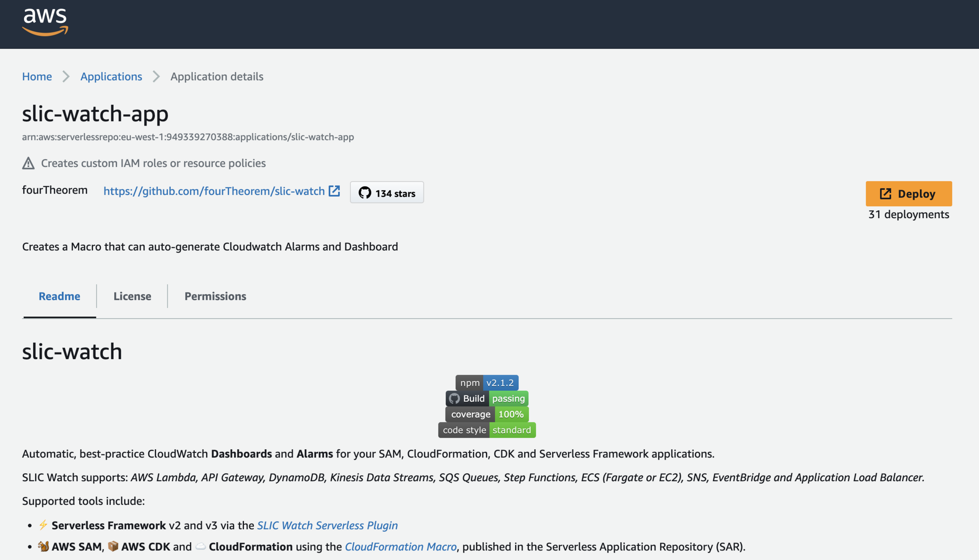Open the Permissions tab
Image resolution: width=979 pixels, height=560 pixels.
[x=215, y=296]
